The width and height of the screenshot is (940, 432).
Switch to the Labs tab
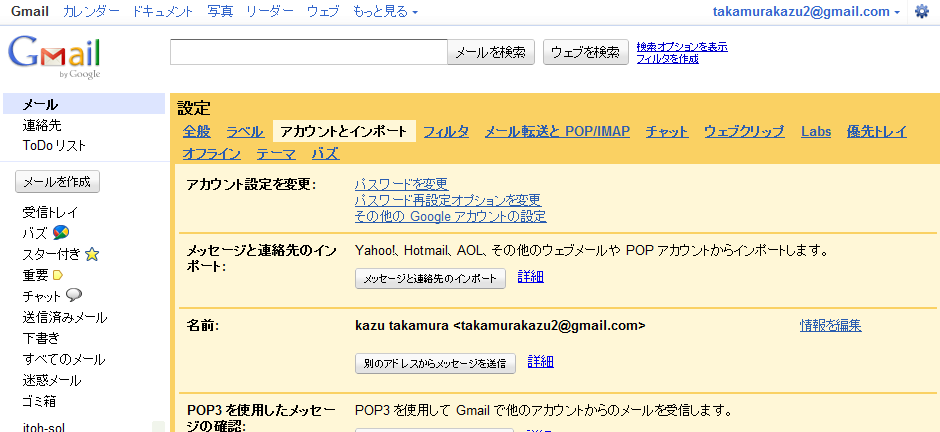(x=816, y=132)
